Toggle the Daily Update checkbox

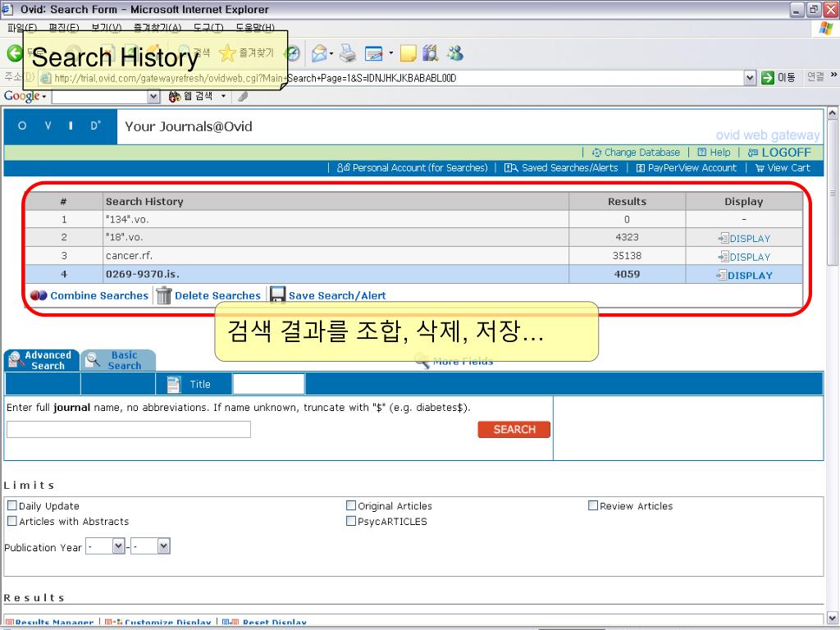pos(12,504)
